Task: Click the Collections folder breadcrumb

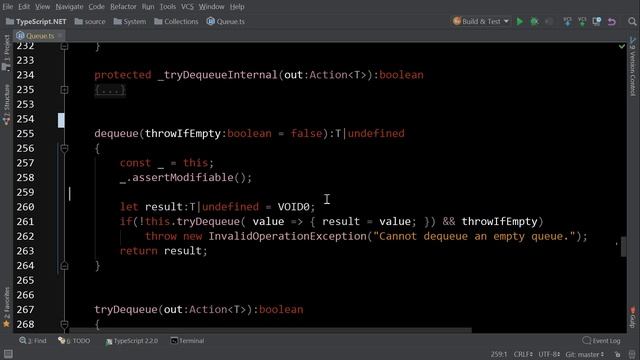Action: point(176,22)
